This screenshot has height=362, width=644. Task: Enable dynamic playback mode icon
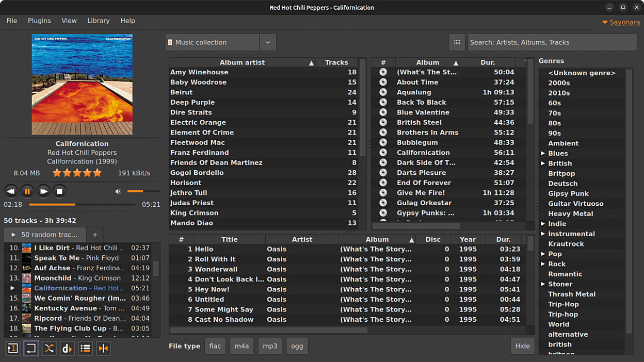67,349
